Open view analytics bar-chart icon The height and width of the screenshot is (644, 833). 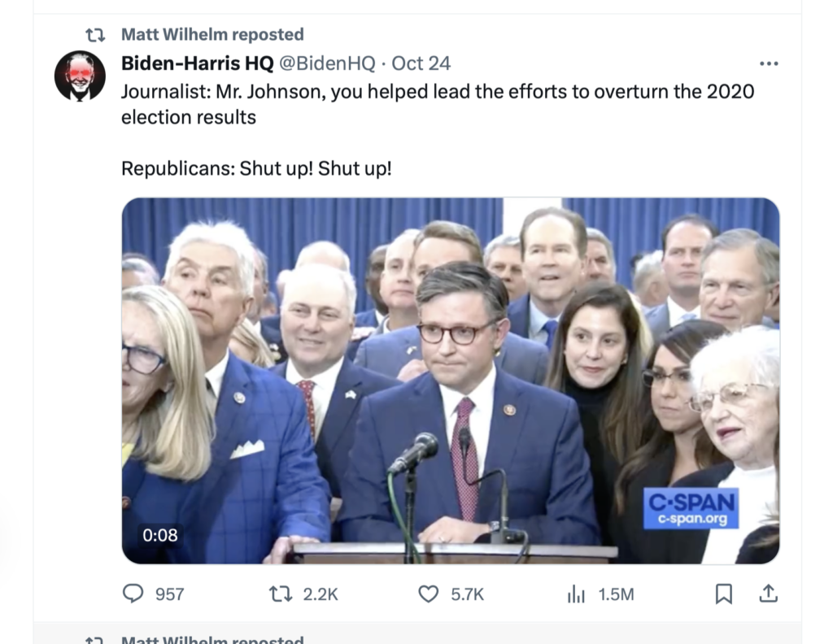click(576, 594)
